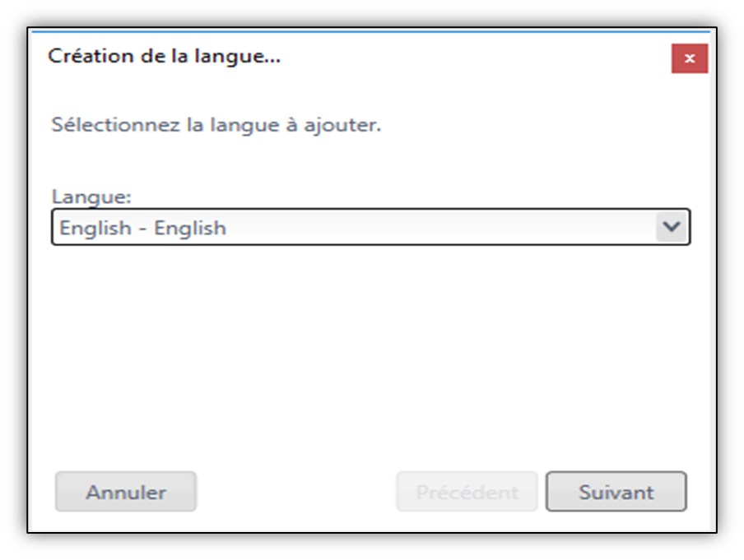Click the dialog title Création de la langue

(x=164, y=56)
